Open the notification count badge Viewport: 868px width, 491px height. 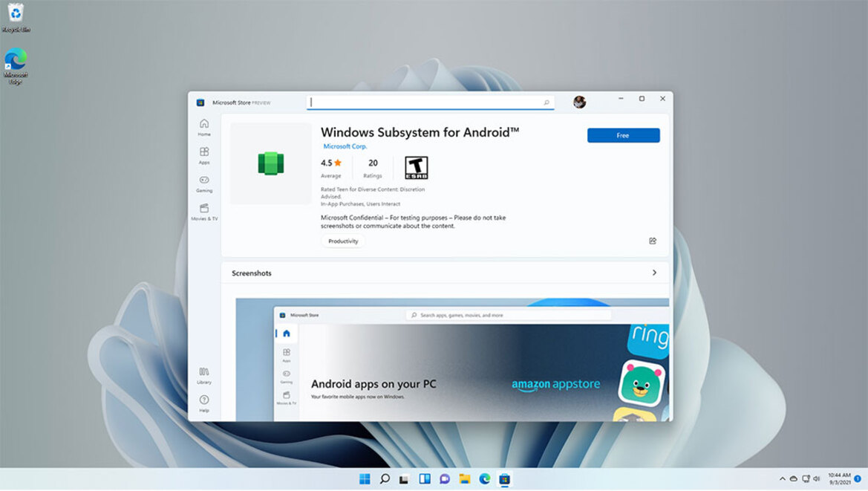tap(858, 479)
